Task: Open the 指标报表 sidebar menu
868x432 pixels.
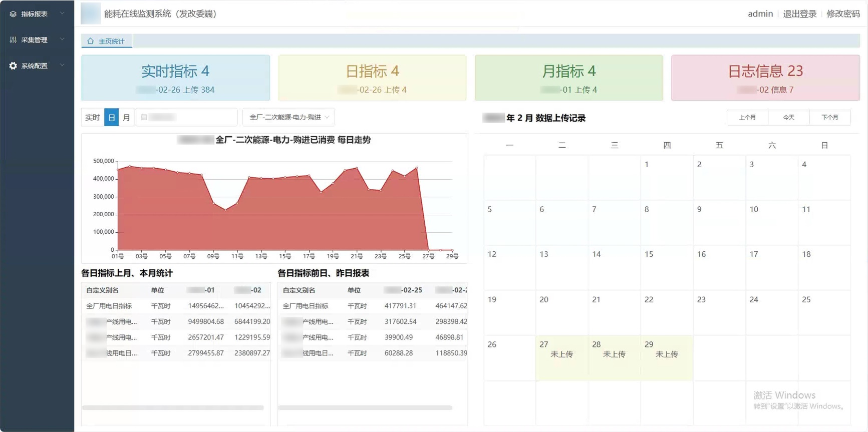Action: (x=37, y=14)
